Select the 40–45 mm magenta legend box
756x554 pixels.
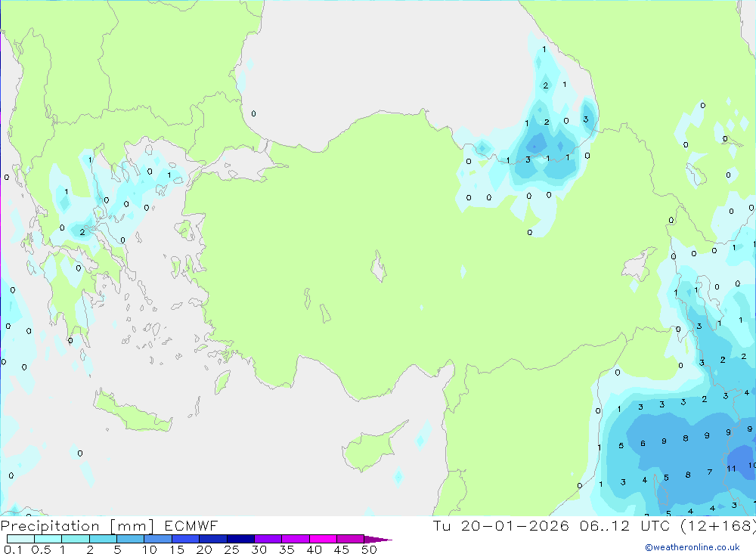point(323,539)
